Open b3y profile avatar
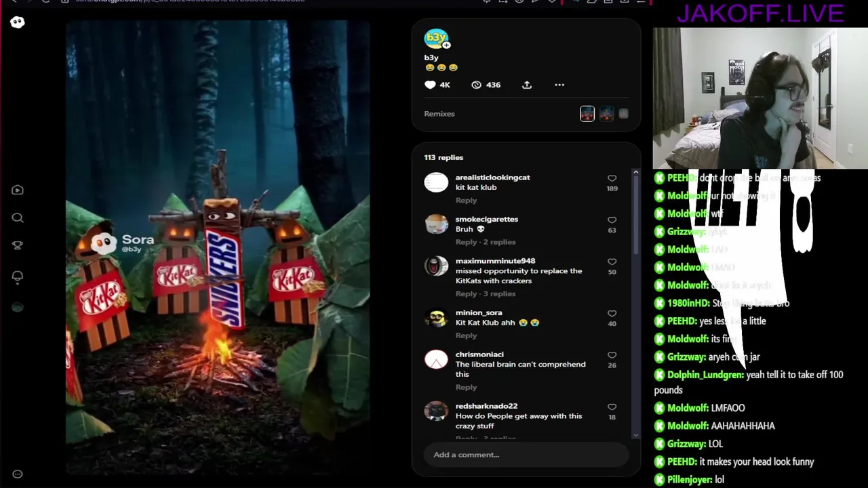 pyautogui.click(x=435, y=38)
